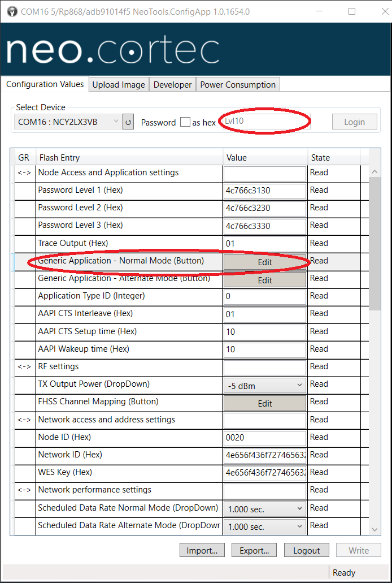
Task: Click Edit for FHSS Channel Mapping
Action: click(264, 403)
